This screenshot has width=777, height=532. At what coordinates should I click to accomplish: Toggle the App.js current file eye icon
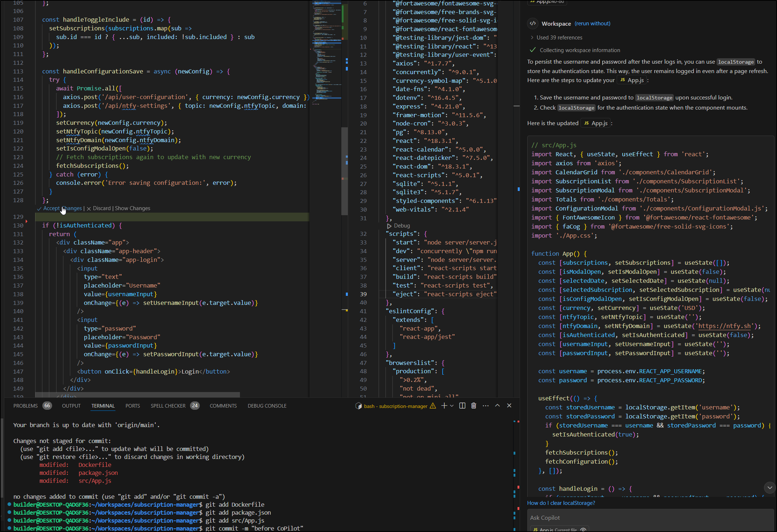(583, 530)
